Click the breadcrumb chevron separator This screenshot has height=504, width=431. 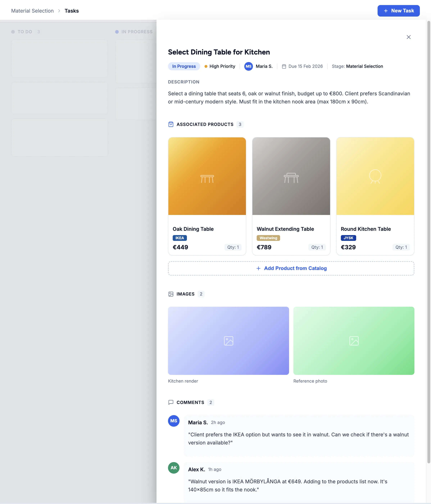point(59,11)
